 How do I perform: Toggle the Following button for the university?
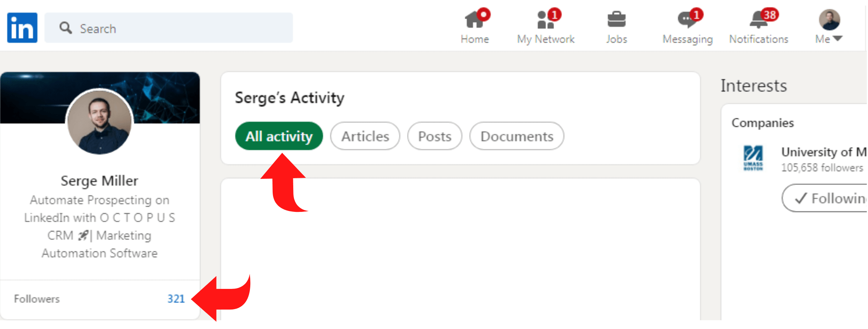point(825,198)
